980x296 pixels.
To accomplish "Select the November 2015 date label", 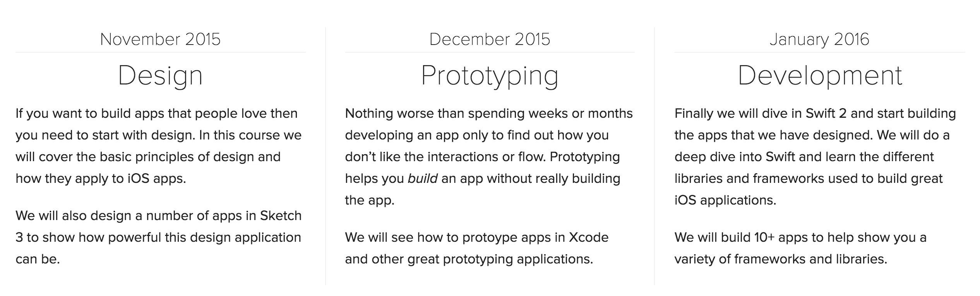I will (x=160, y=40).
